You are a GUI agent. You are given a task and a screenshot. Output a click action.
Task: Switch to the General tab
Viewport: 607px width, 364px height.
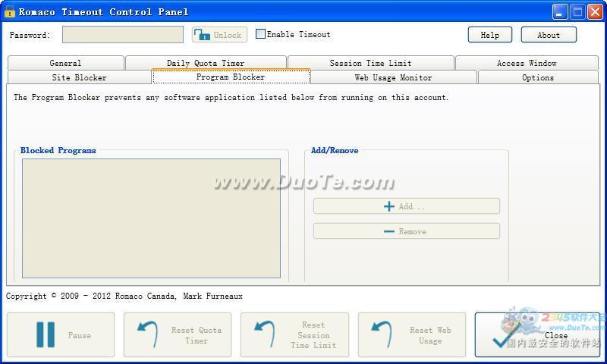[65, 63]
